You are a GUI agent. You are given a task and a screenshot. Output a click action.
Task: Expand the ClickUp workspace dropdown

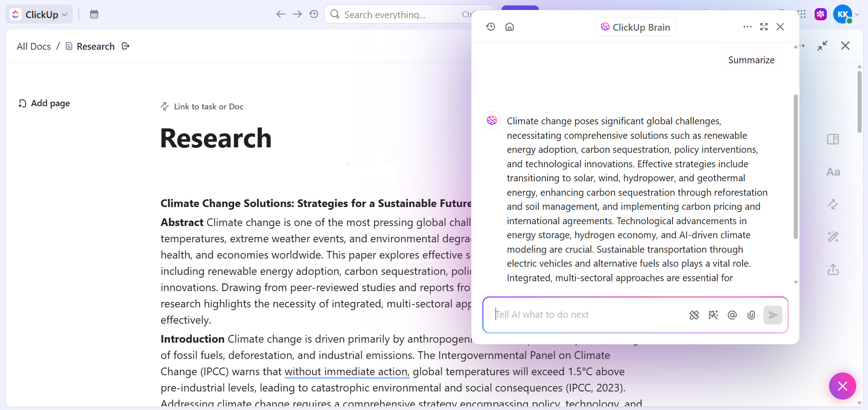[x=39, y=14]
